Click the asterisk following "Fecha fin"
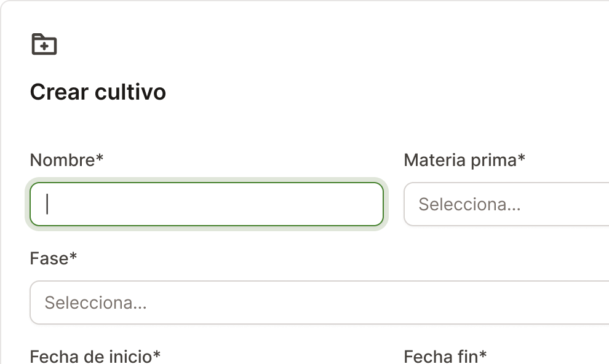The width and height of the screenshot is (609, 364). 483,355
